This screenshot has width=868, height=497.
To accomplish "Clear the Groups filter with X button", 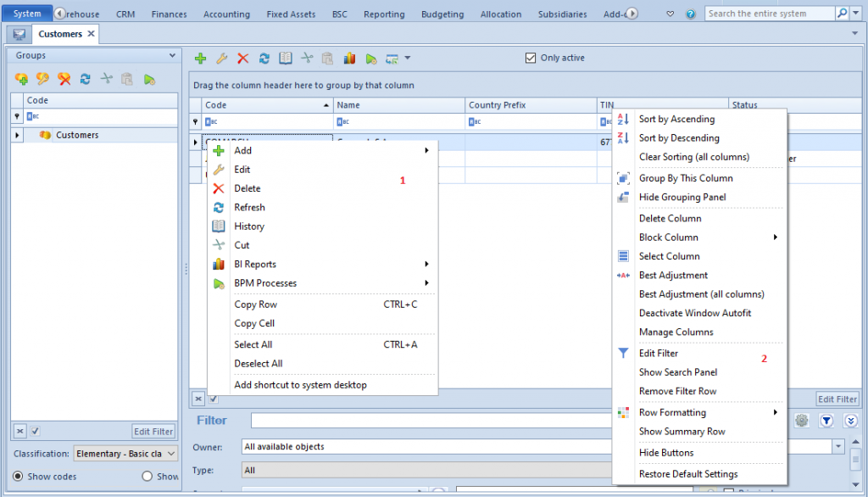I will (20, 431).
